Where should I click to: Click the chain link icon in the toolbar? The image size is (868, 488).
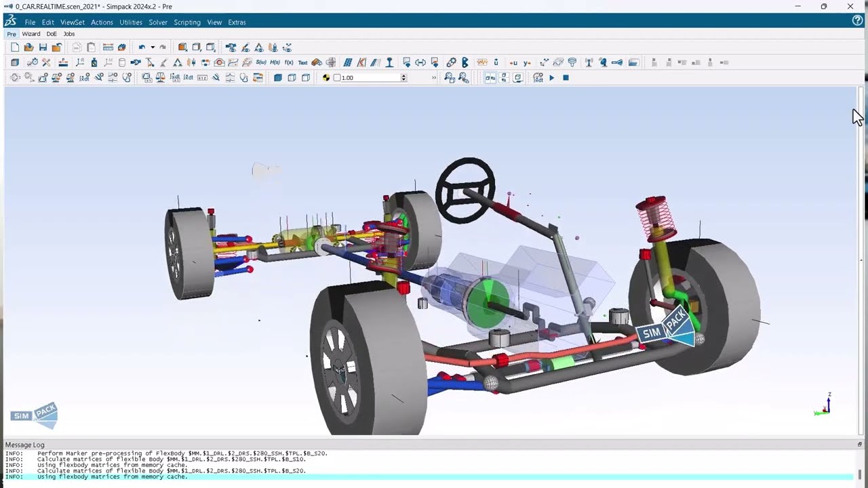(x=452, y=62)
